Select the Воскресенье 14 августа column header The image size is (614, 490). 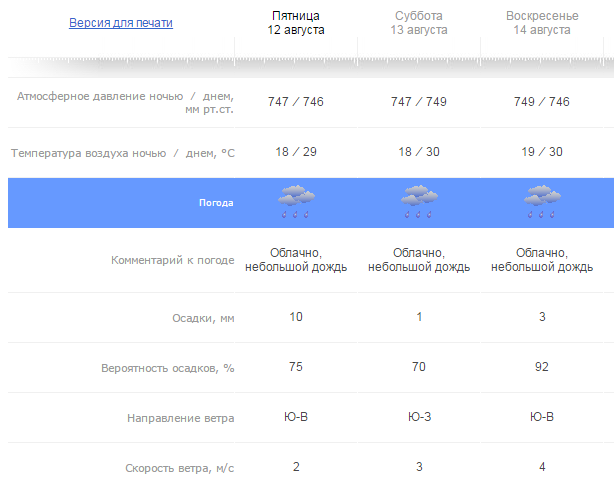[542, 23]
